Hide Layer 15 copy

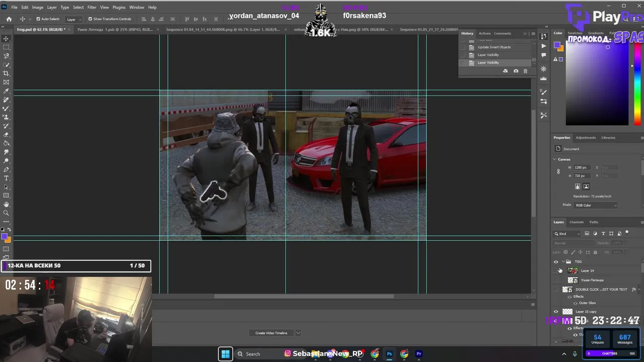coord(556,312)
